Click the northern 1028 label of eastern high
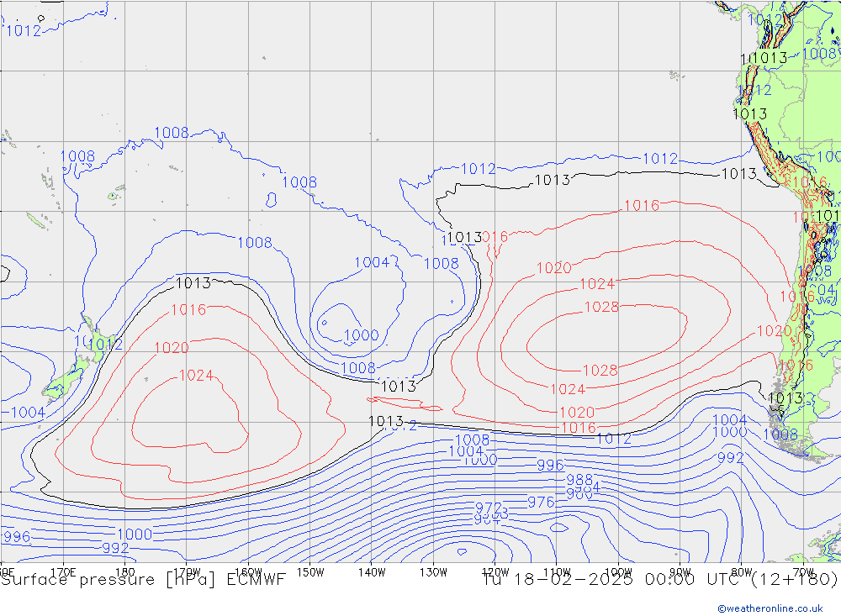841x616 pixels. click(601, 307)
